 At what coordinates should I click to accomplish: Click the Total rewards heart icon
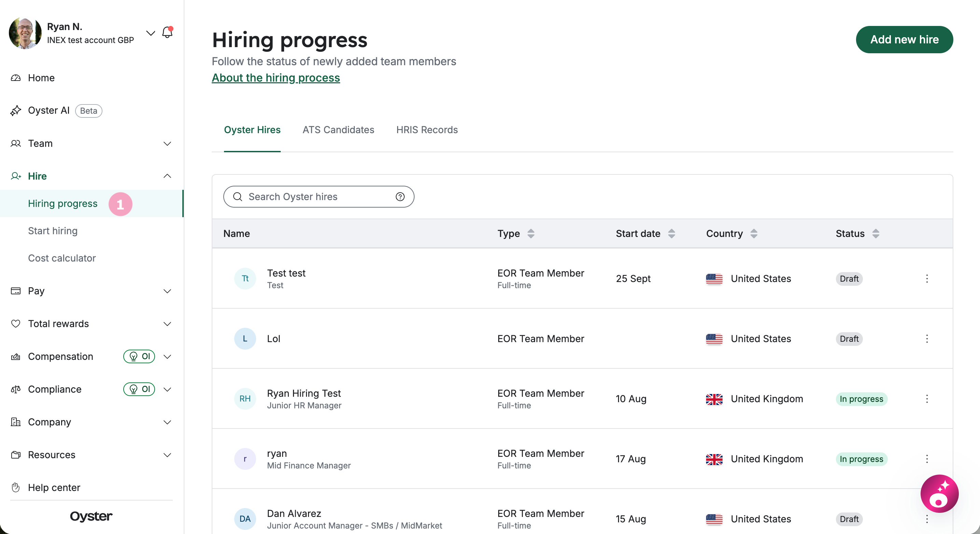click(x=16, y=324)
